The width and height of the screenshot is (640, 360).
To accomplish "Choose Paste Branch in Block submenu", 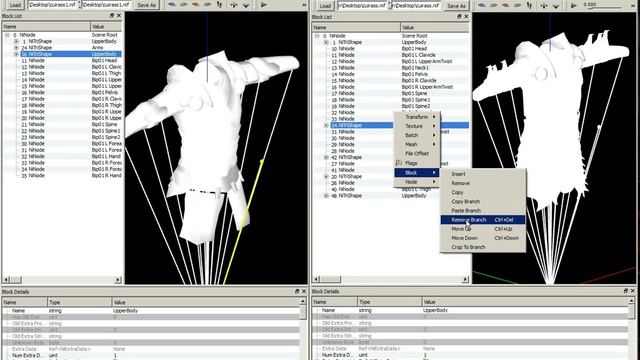I will coord(483,211).
